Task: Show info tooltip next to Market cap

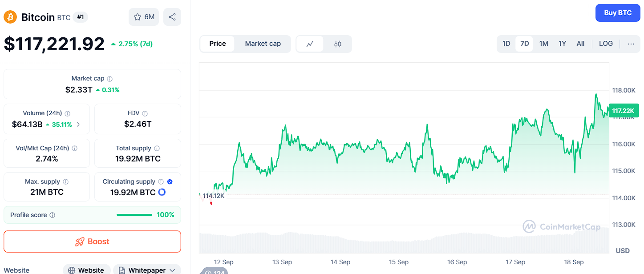Action: pyautogui.click(x=109, y=79)
